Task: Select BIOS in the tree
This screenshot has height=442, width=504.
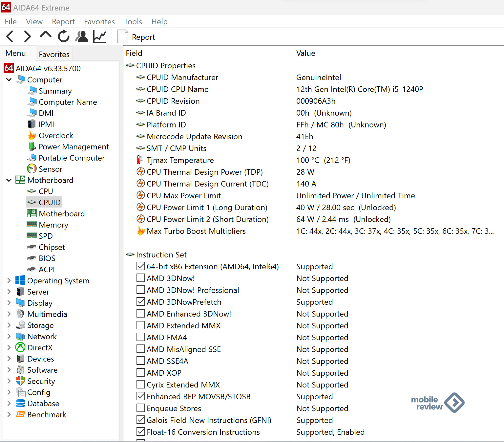Action: (x=47, y=258)
